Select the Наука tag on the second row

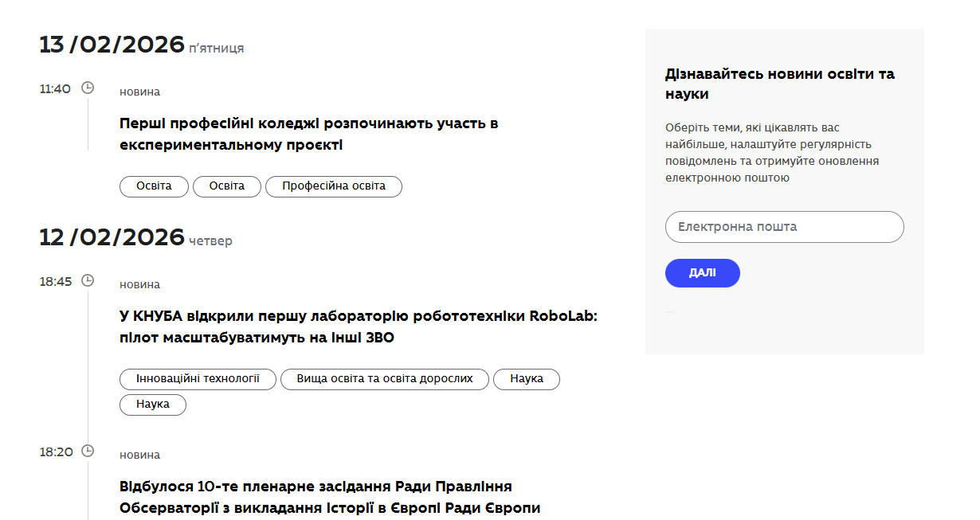(153, 405)
